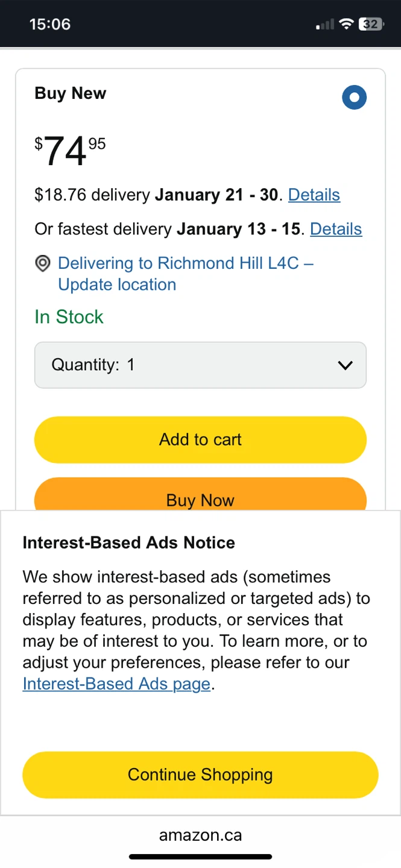Dismiss notice with Continue Shopping
This screenshot has height=868, width=401.
pos(200,775)
